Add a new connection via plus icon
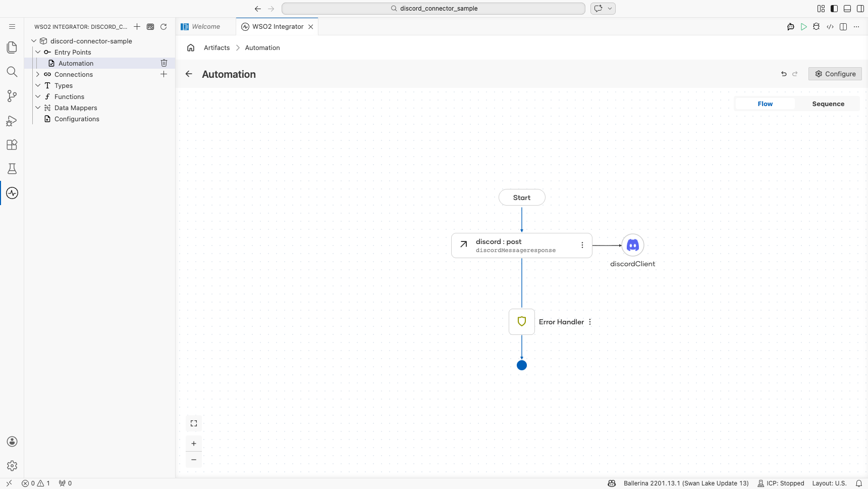 164,74
